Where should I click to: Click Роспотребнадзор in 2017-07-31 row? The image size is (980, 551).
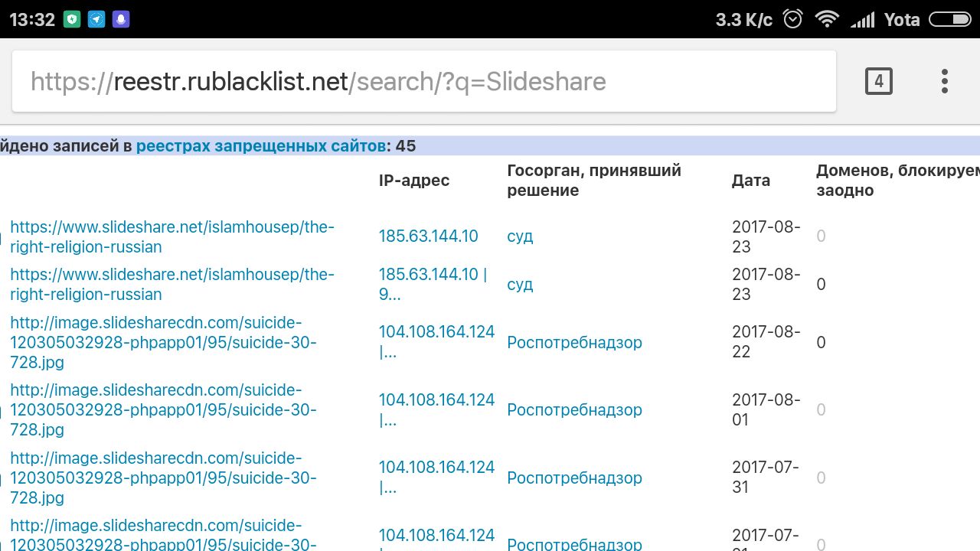[574, 478]
